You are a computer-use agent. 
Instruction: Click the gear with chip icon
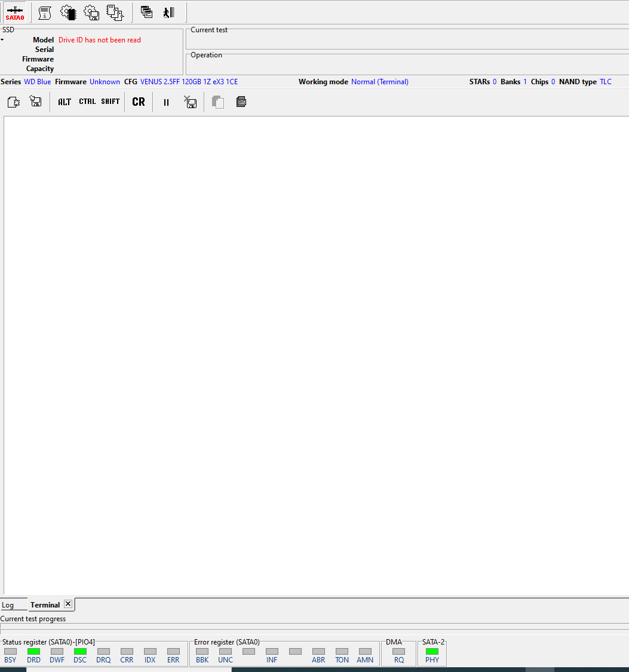click(68, 13)
